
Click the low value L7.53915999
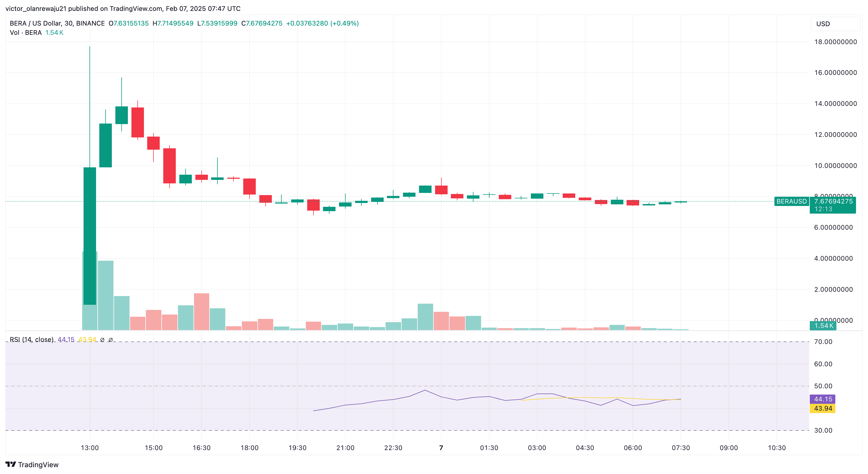217,23
